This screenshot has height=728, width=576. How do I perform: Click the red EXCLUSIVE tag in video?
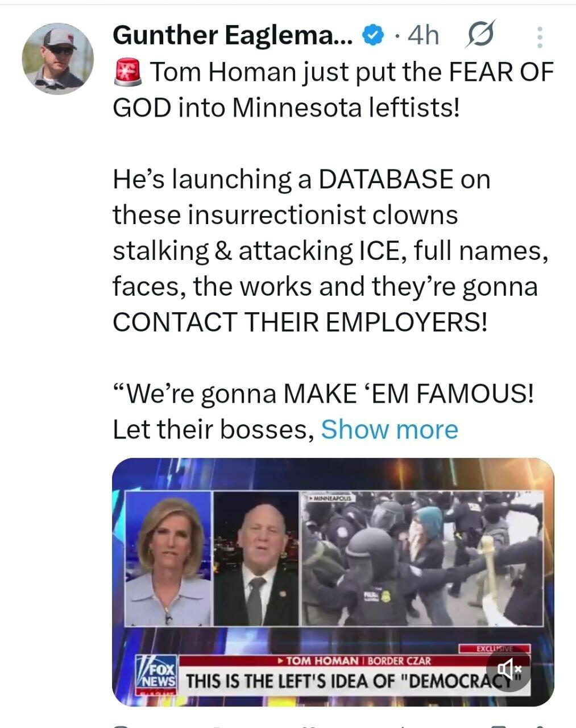coord(494,648)
